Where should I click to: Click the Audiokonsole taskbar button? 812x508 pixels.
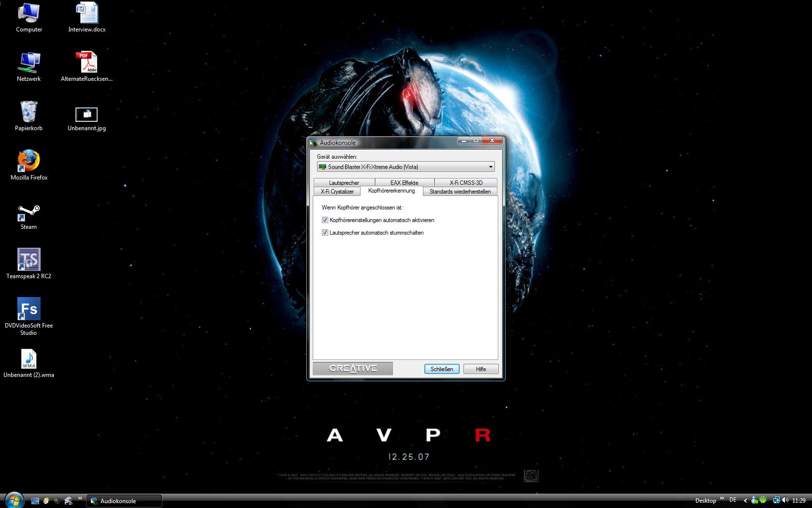pos(124,501)
